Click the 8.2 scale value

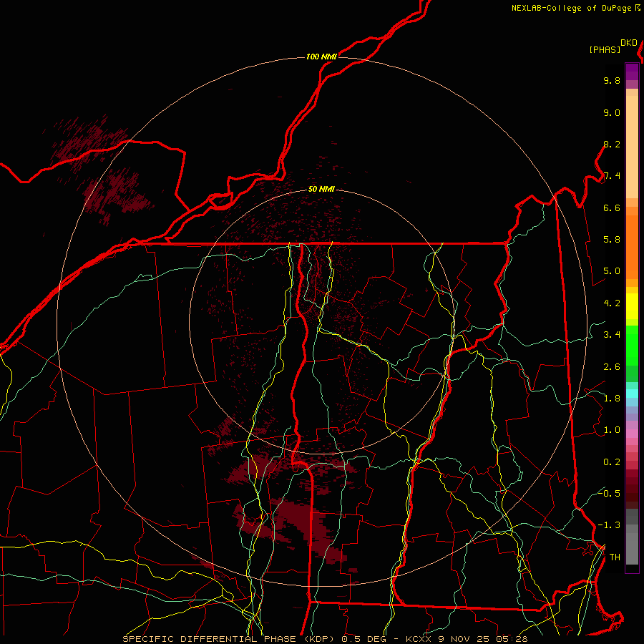(612, 144)
